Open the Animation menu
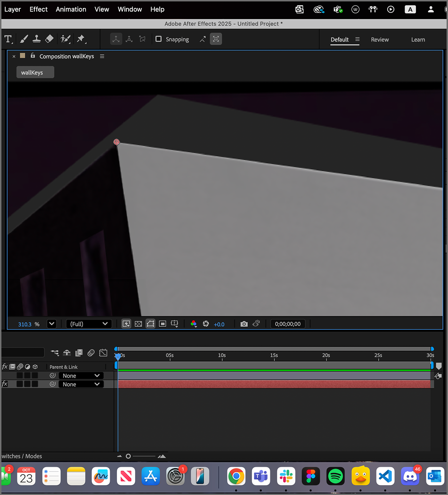The width and height of the screenshot is (448, 495). (71, 9)
